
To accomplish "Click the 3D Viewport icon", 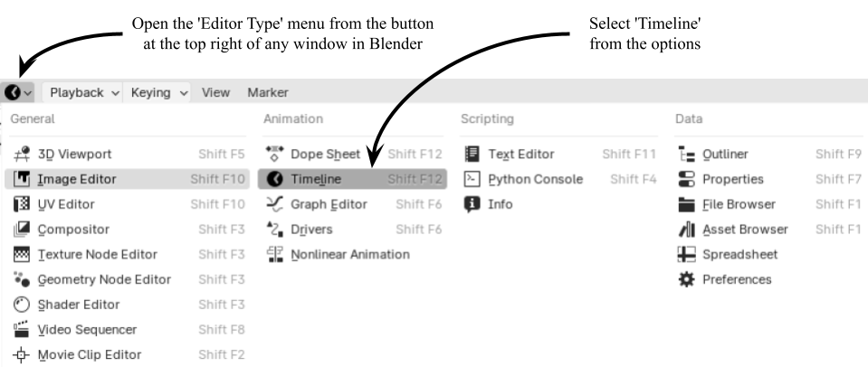I will pyautogui.click(x=24, y=155).
